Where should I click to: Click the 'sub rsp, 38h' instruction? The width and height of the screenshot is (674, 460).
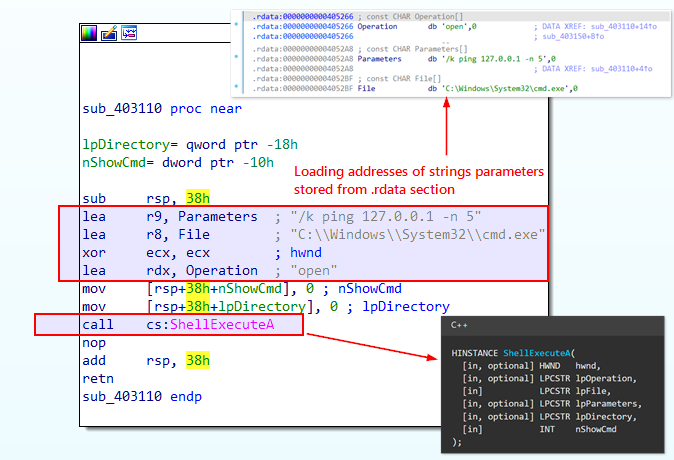[x=146, y=199]
